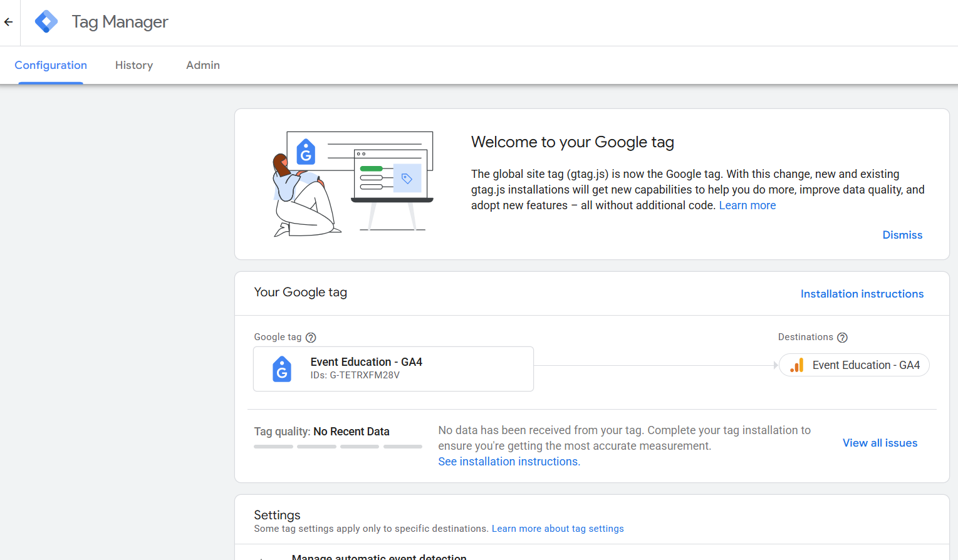Open the Event Education - GA4 destination chip
This screenshot has height=560, width=958.
point(854,365)
